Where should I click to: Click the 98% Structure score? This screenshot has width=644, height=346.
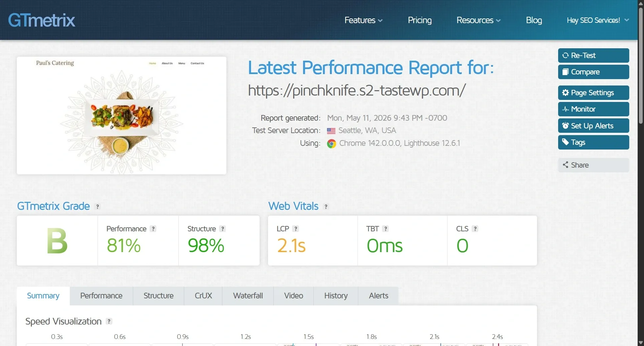tap(206, 245)
